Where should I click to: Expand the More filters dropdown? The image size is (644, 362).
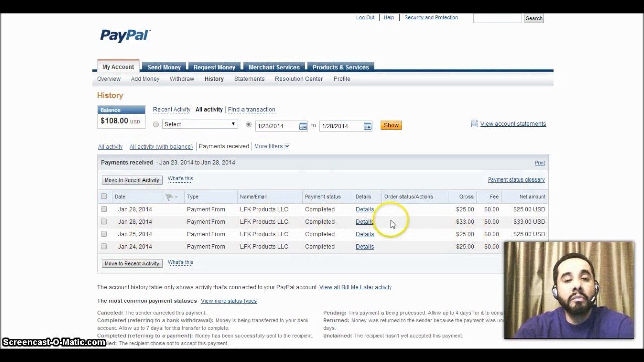272,146
